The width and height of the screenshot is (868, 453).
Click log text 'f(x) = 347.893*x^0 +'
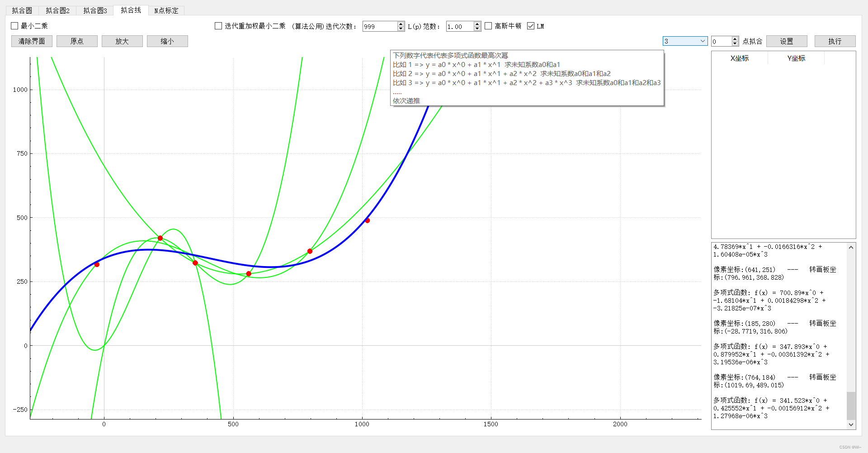(x=791, y=347)
